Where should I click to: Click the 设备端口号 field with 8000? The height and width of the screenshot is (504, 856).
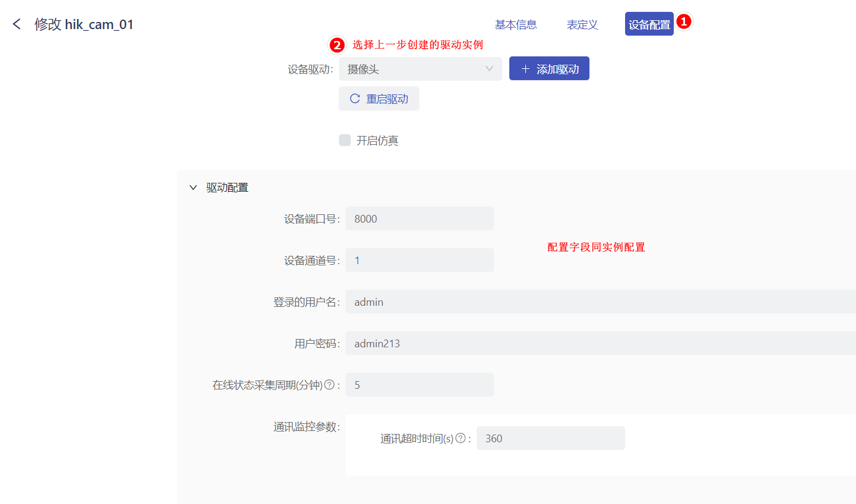click(x=420, y=218)
